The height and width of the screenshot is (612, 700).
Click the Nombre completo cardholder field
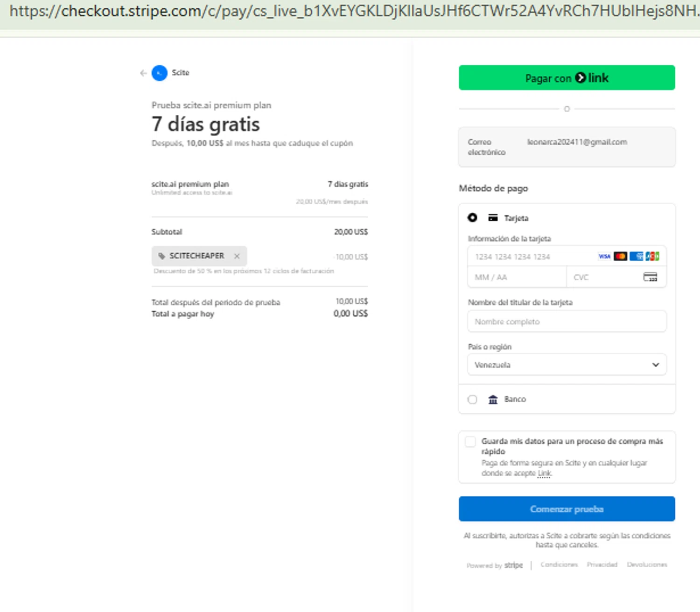(x=567, y=321)
